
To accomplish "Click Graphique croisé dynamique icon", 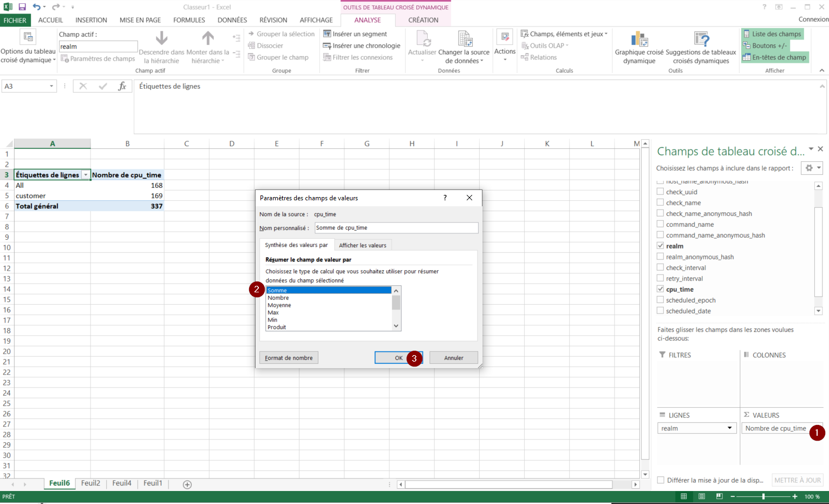I will 639,40.
